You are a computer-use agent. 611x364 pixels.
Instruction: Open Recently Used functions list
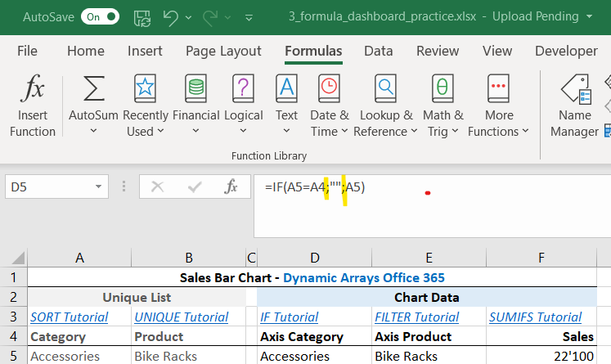click(x=146, y=106)
